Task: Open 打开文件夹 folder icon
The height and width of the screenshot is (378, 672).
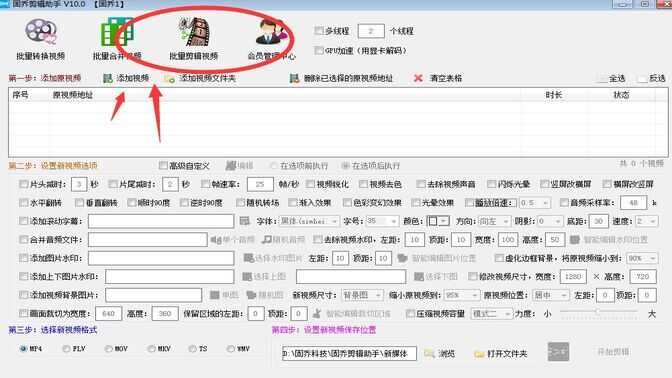Action: coord(479,354)
